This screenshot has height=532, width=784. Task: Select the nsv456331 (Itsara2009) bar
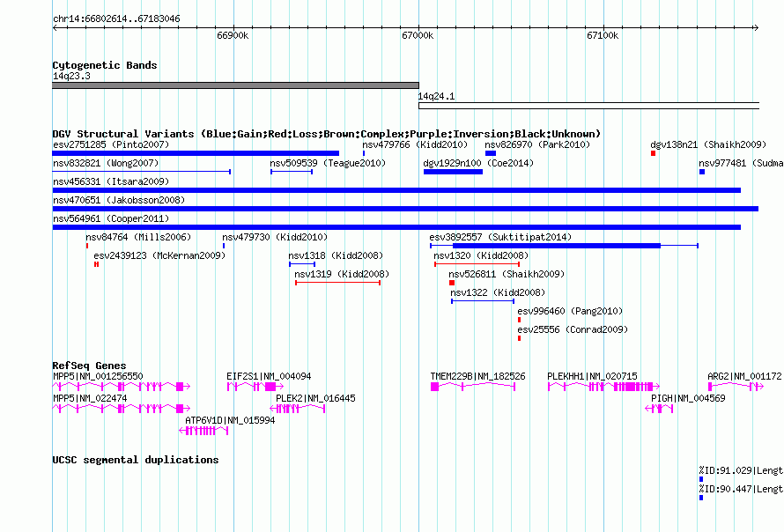point(396,190)
